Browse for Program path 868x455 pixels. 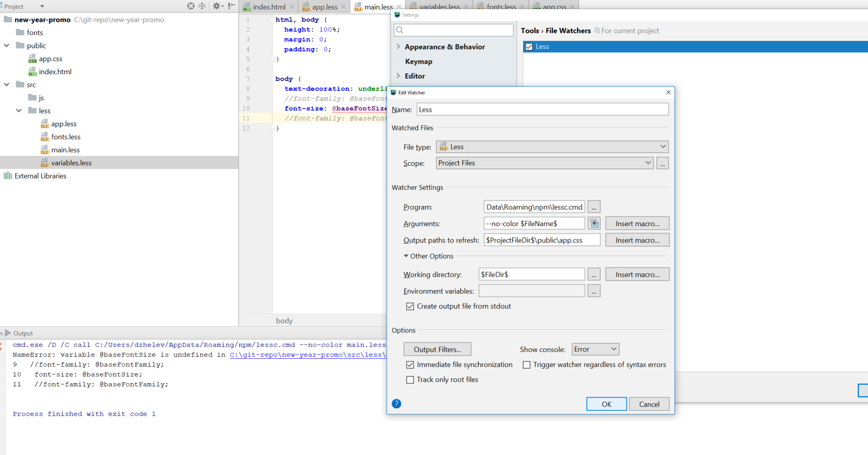coord(594,207)
